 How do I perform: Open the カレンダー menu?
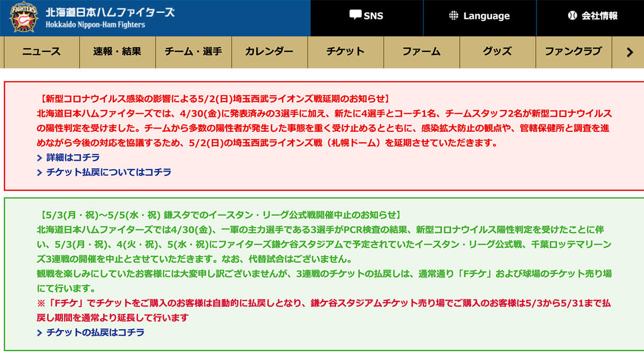click(x=269, y=52)
